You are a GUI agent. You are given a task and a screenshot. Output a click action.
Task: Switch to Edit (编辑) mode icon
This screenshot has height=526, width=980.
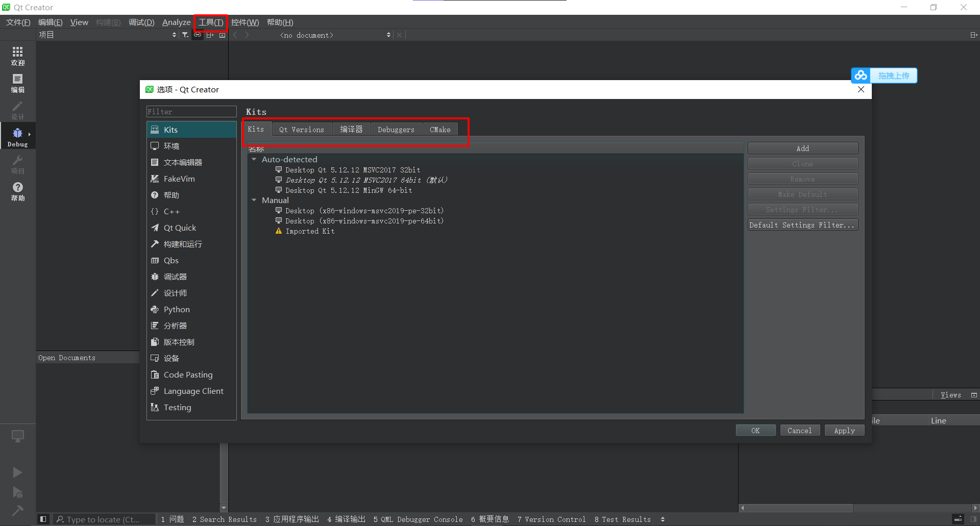[17, 83]
